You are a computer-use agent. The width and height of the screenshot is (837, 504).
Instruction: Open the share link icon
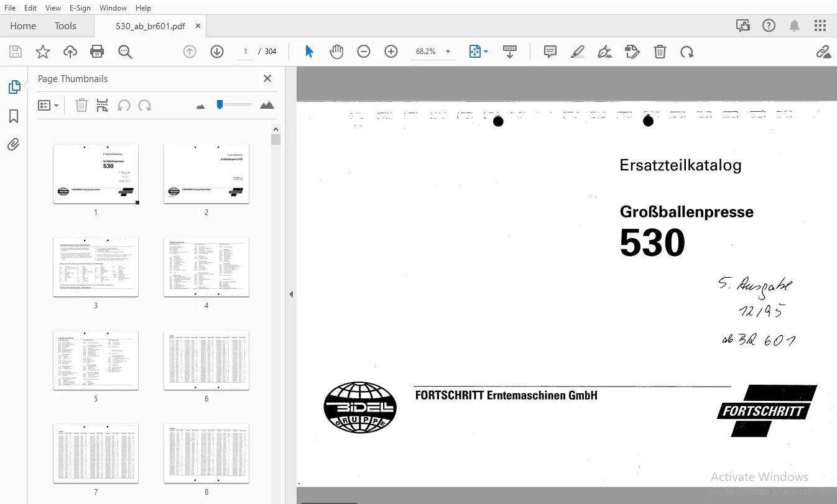(x=824, y=52)
